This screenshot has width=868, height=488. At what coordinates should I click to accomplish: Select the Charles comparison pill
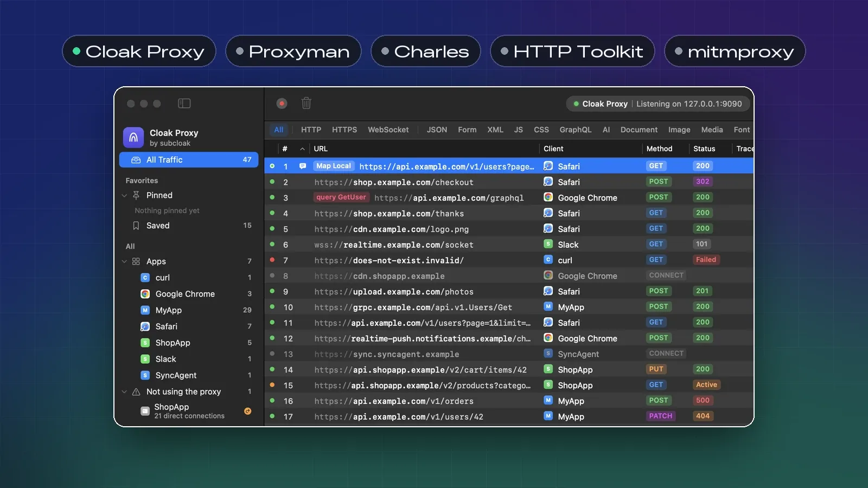click(x=426, y=51)
